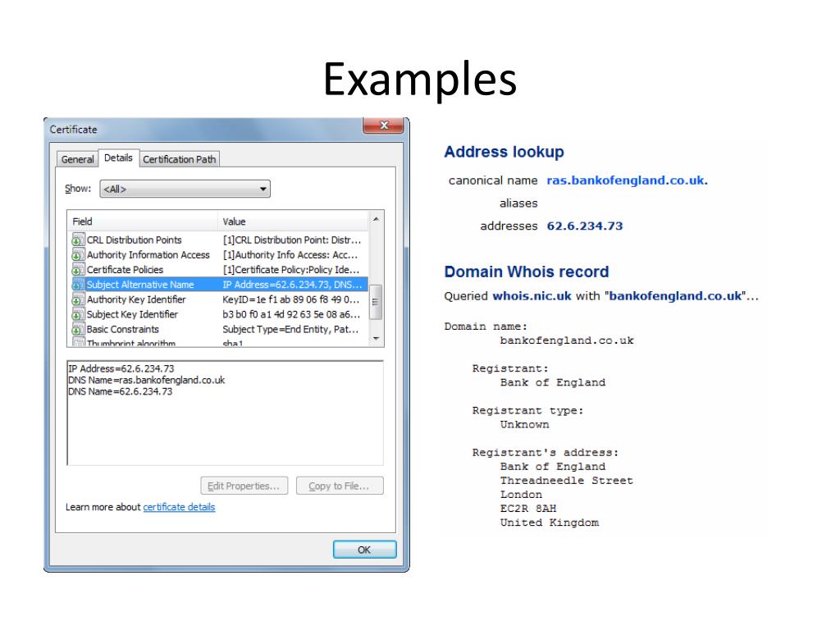Click value '[1]CRL Distribution Point: Distr...'
Image resolution: width=840 pixels, height=630 pixels.
(x=292, y=240)
